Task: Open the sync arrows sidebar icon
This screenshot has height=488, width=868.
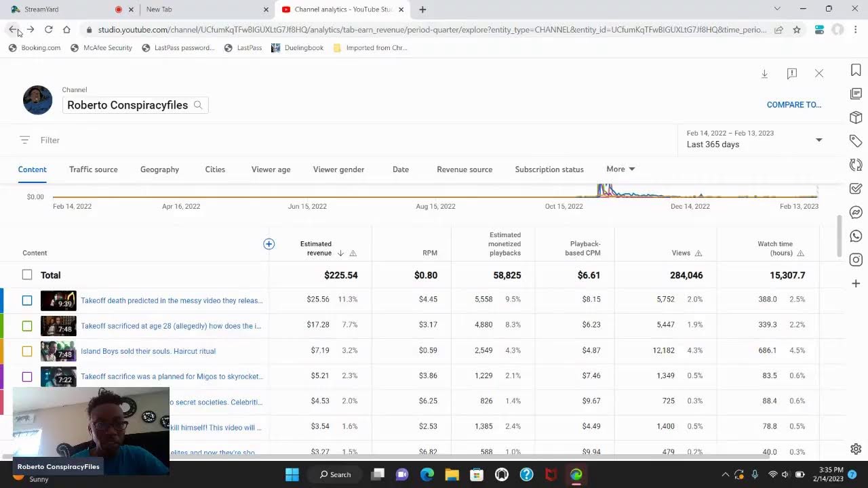Action: click(x=856, y=165)
